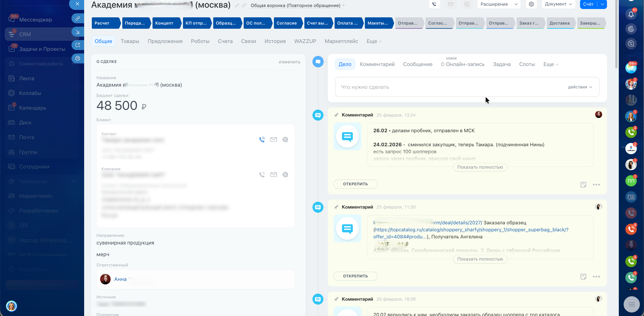Open the settings gear icon in header
Screen dimensions: 644x316
[531, 4]
